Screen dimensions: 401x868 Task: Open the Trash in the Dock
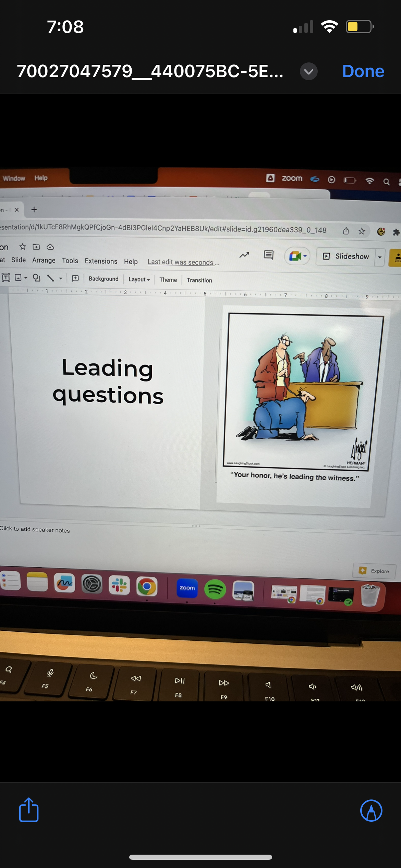370,595
